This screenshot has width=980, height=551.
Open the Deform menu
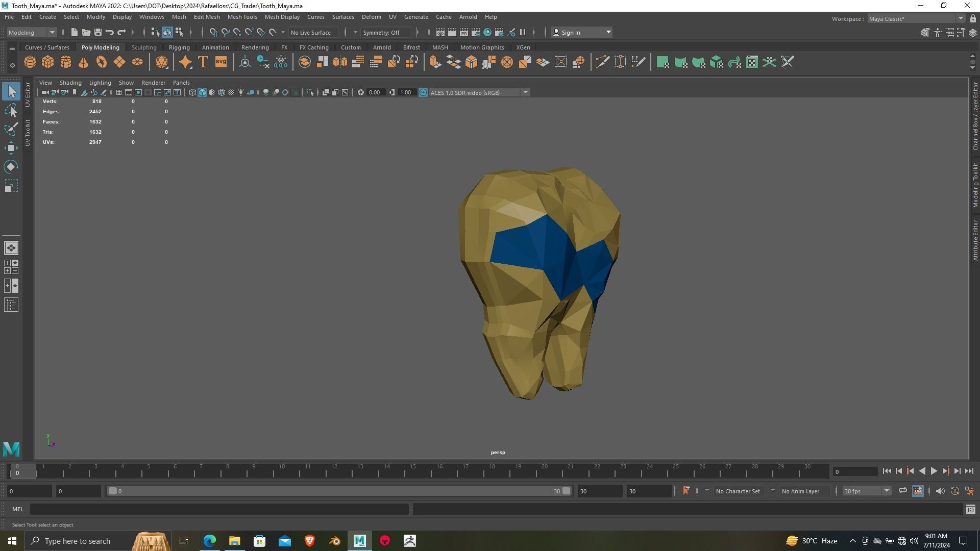click(x=371, y=17)
